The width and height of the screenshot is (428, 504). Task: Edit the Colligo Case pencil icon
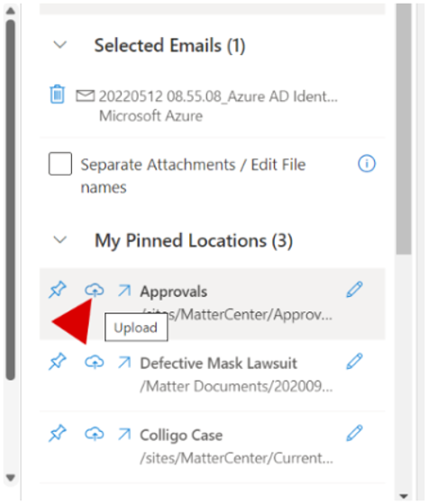point(355,433)
